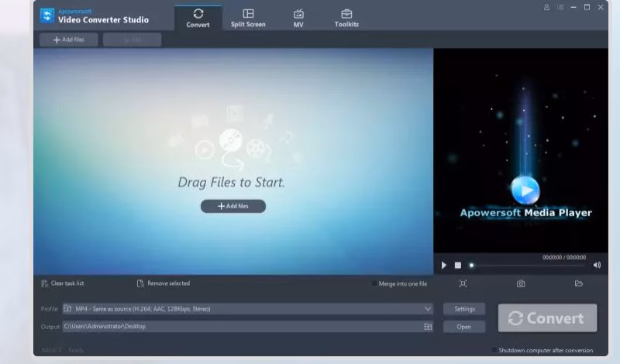
Task: Enable Merge into one file checkbox
Action: click(374, 283)
